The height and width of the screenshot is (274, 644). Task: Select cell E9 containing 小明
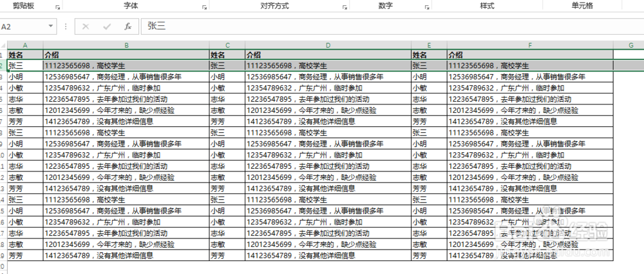click(x=429, y=144)
